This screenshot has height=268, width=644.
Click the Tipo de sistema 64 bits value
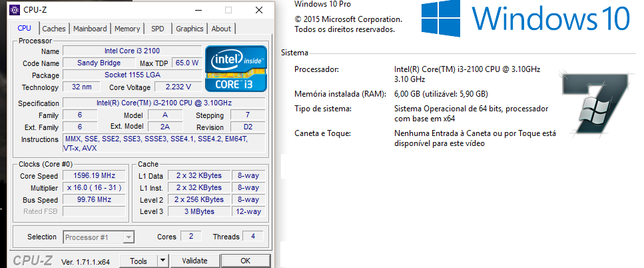[471, 114]
